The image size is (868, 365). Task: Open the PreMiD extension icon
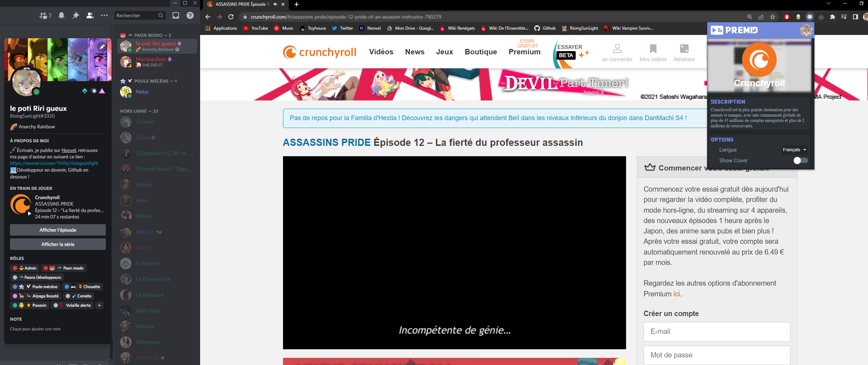[x=809, y=17]
